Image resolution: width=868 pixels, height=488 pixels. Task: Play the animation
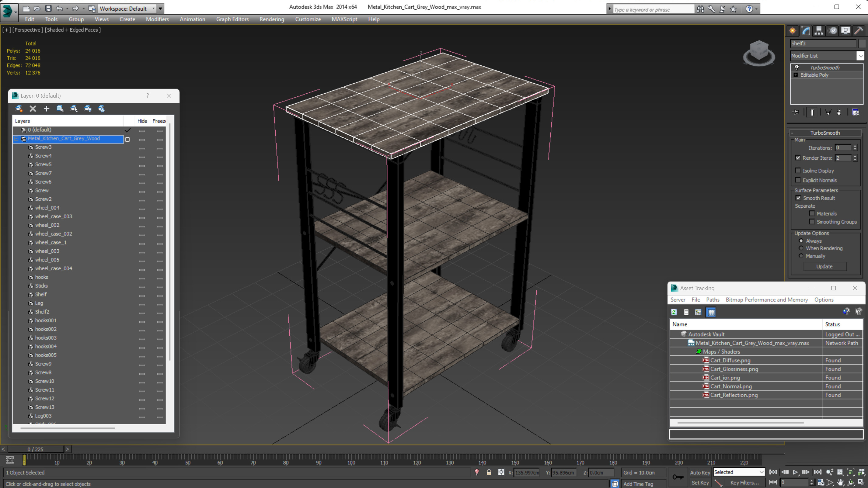795,472
